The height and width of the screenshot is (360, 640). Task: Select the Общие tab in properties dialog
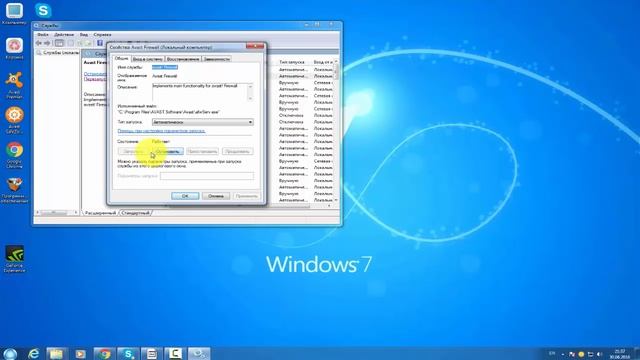click(122, 58)
